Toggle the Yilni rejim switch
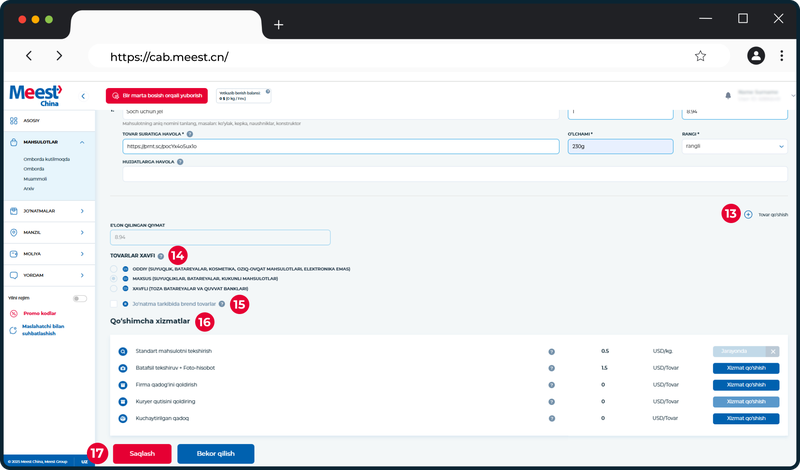The image size is (800, 470). (80, 299)
